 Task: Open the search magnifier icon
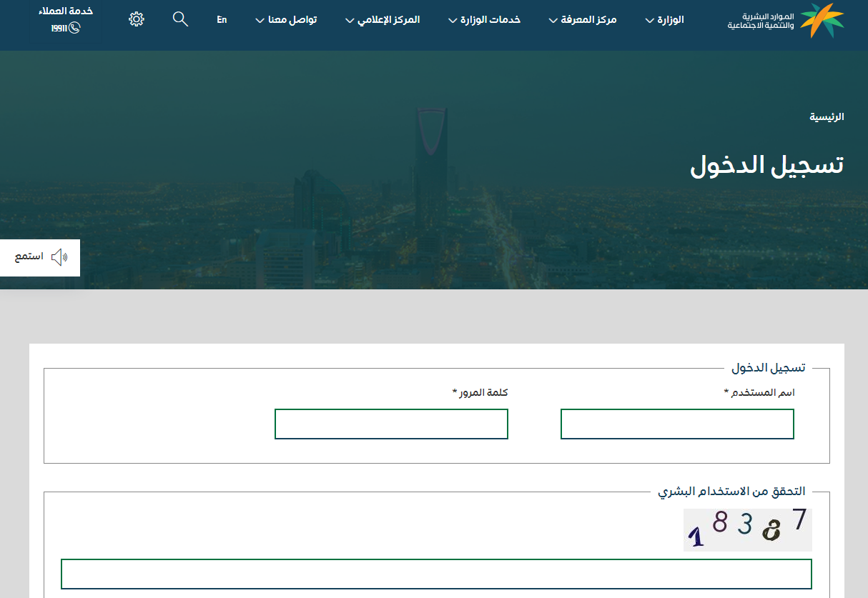[x=180, y=19]
